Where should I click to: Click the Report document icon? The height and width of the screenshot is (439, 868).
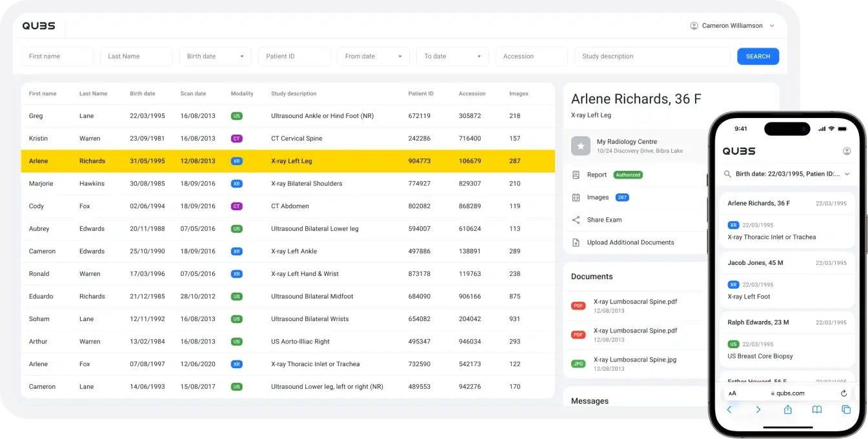(576, 175)
